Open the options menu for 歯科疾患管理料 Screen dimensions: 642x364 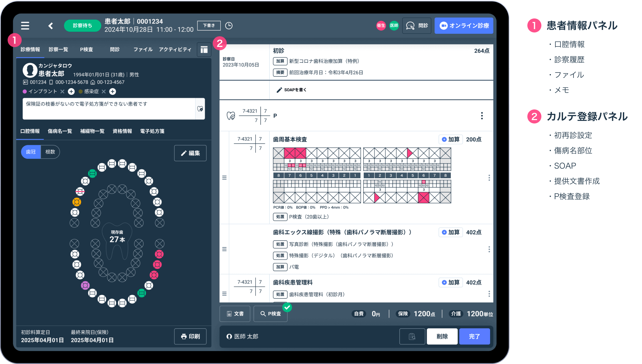tap(489, 294)
